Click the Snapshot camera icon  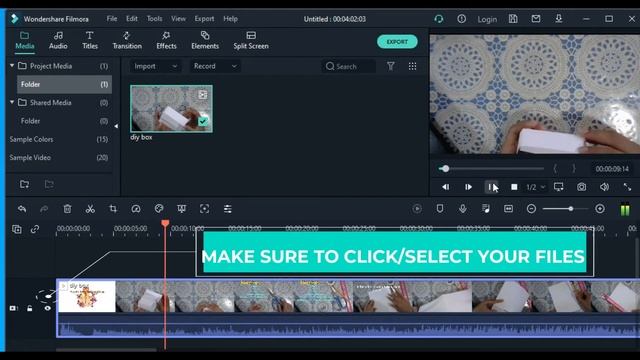581,187
